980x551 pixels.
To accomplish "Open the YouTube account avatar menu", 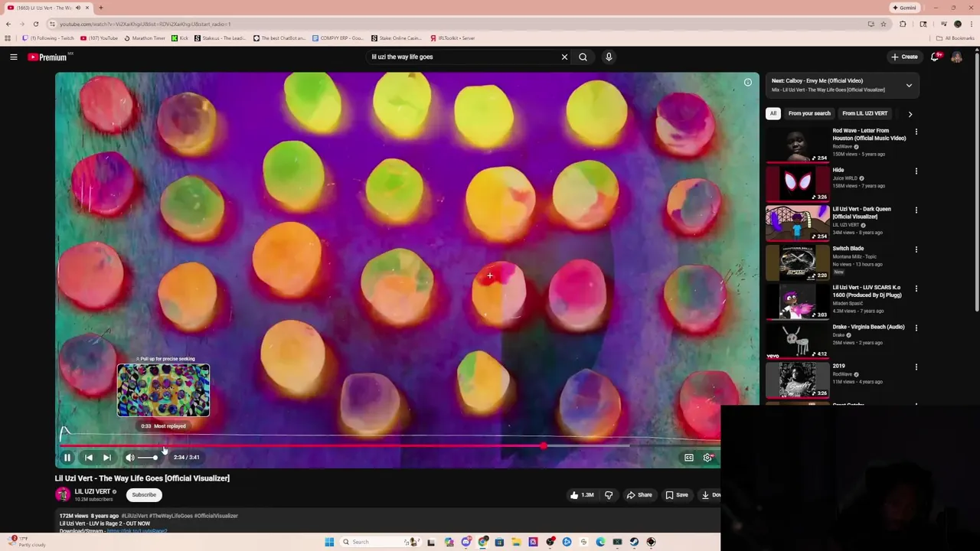I will pos(956,57).
